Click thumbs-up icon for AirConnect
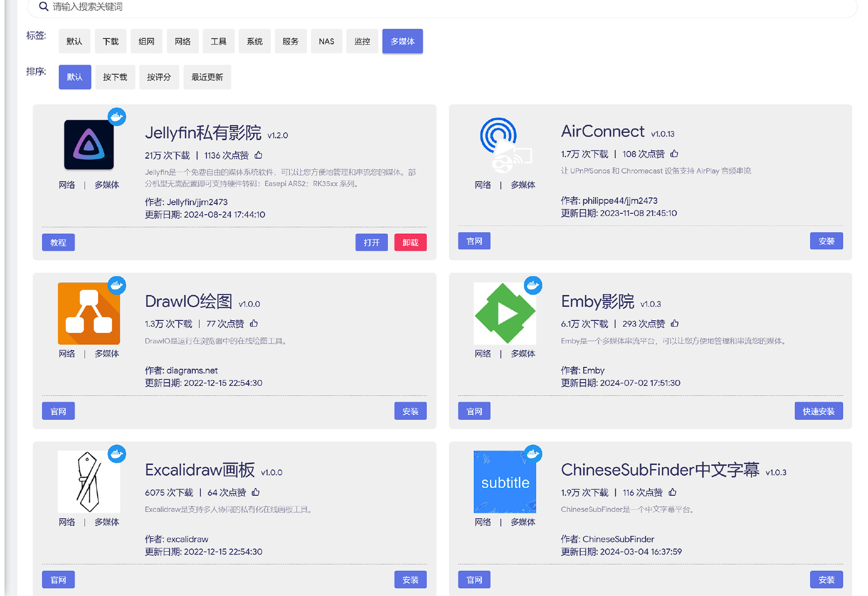 click(x=674, y=154)
